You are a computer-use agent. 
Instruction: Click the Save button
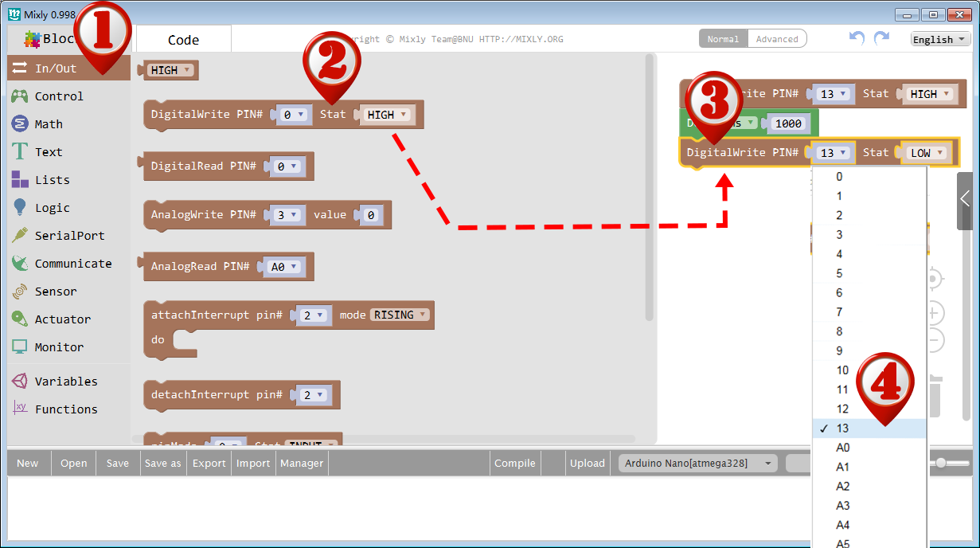pyautogui.click(x=118, y=463)
